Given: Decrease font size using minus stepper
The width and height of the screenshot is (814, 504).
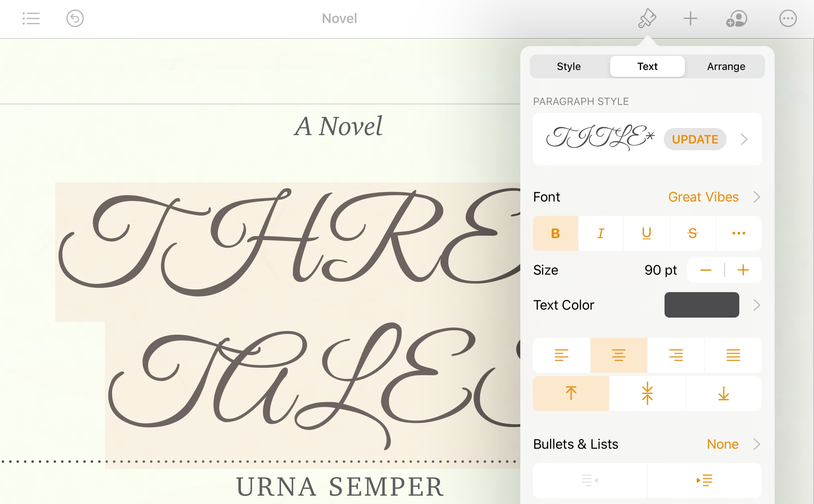Looking at the screenshot, I should tap(706, 270).
